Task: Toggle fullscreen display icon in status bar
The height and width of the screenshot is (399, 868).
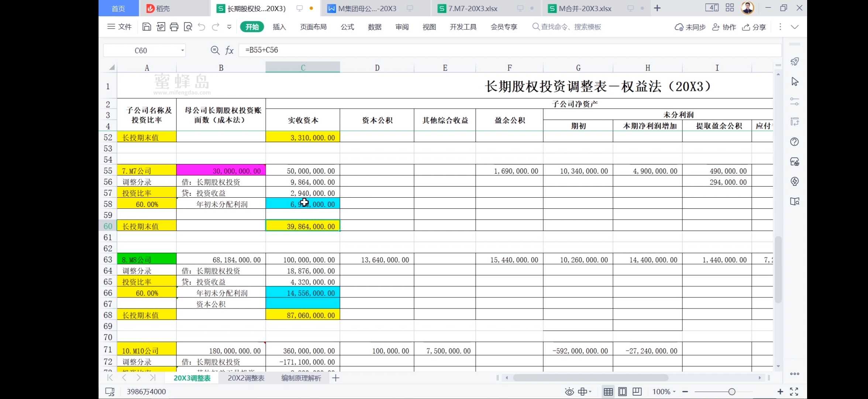Action: click(x=794, y=392)
